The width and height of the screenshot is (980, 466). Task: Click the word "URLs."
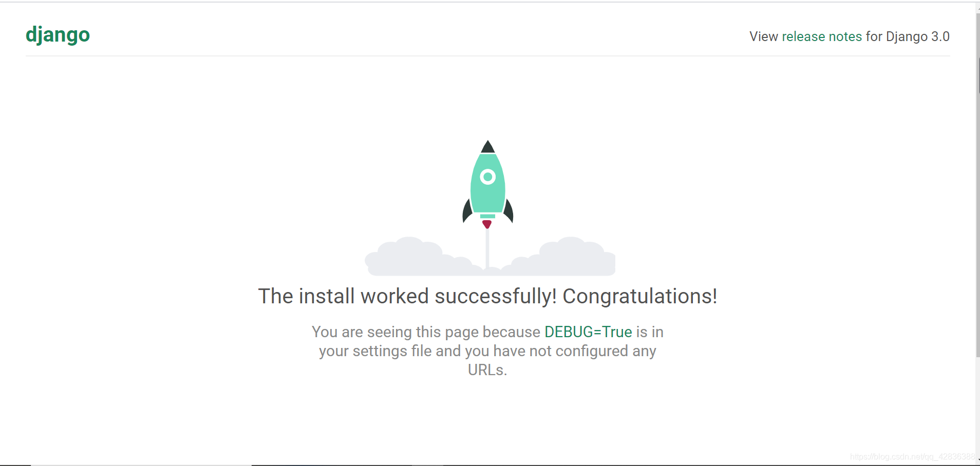[x=487, y=370]
